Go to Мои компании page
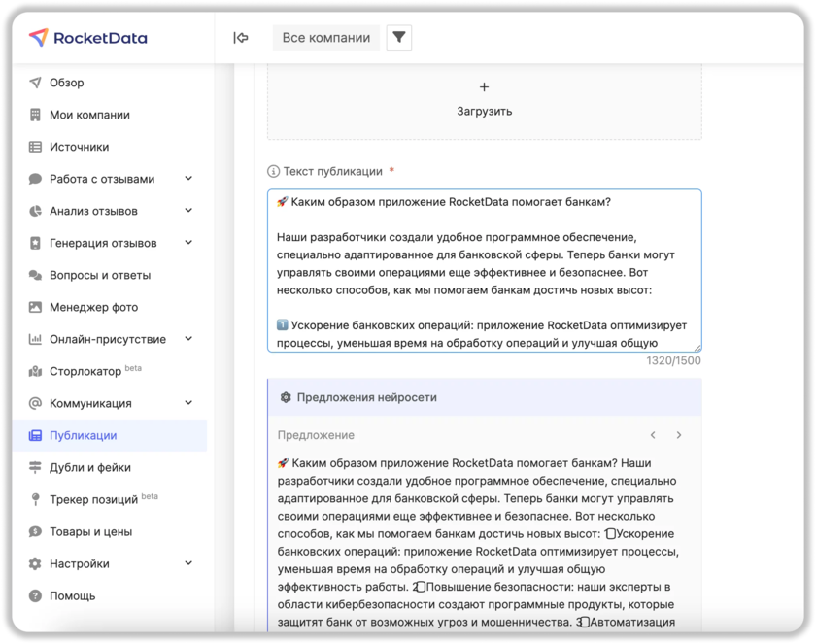 coord(89,115)
